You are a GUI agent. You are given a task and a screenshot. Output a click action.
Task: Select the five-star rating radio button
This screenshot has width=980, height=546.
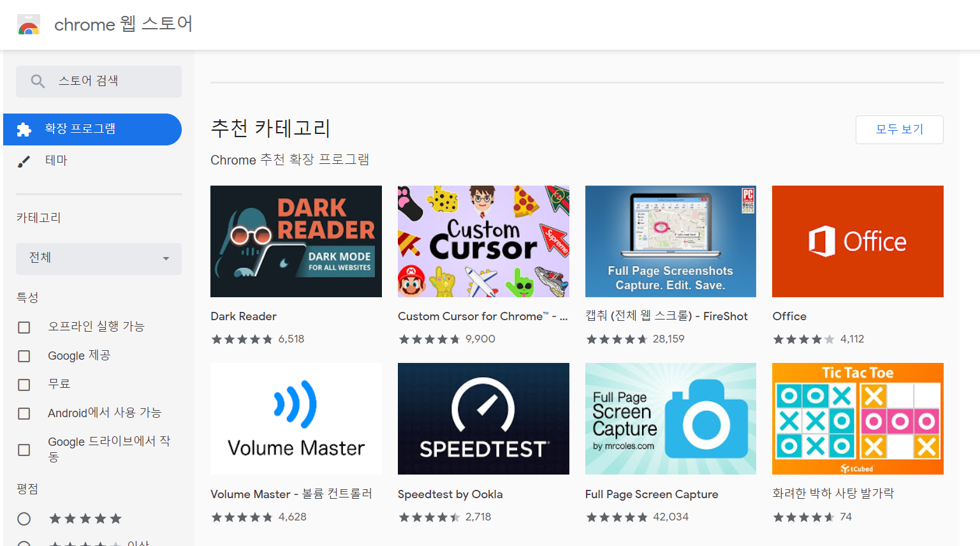[24, 519]
